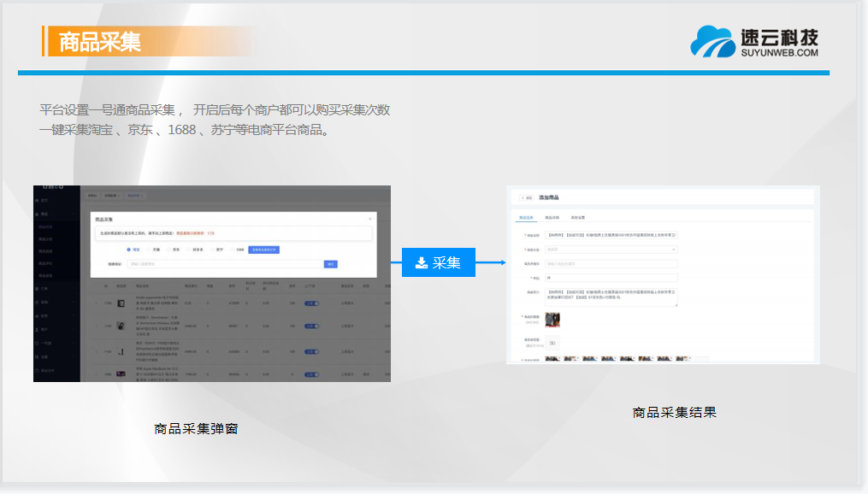The image size is (868, 494).
Task: Open the product category dropdown
Action: (611, 250)
